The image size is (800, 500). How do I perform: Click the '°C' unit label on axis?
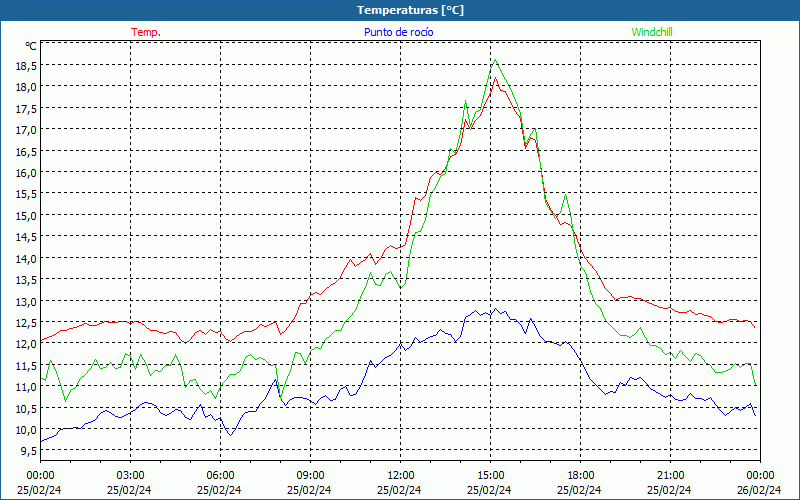(x=31, y=46)
